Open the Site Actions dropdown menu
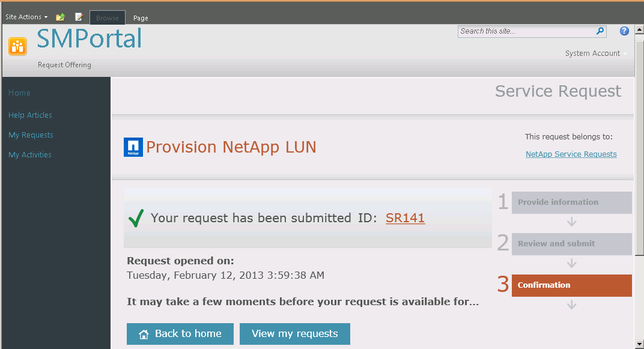Screen dimensions: 644x349 pos(26,17)
